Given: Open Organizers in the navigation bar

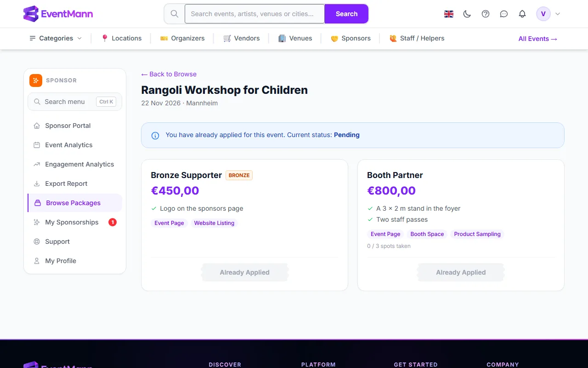Looking at the screenshot, I should pos(182,38).
